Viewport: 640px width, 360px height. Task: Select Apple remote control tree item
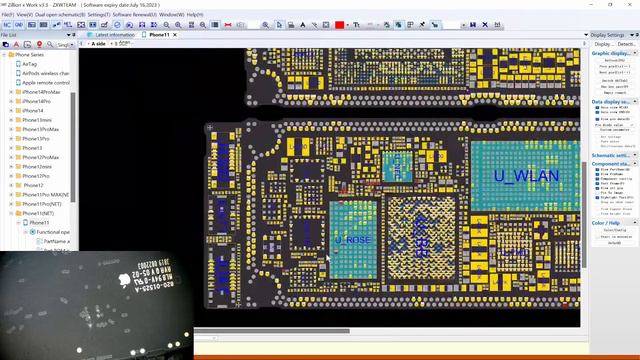(46, 83)
